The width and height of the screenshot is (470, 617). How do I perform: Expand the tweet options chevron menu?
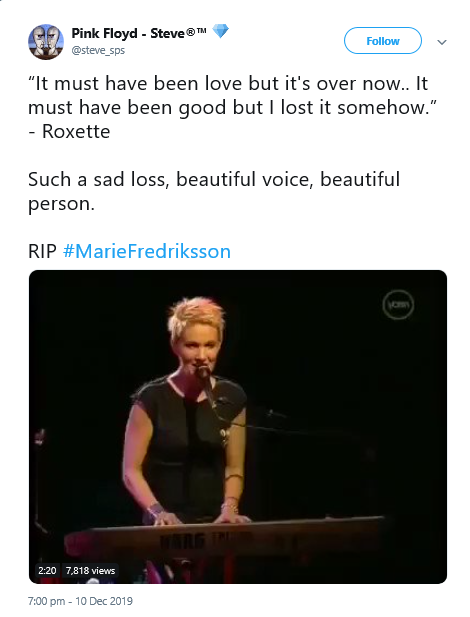pos(442,42)
